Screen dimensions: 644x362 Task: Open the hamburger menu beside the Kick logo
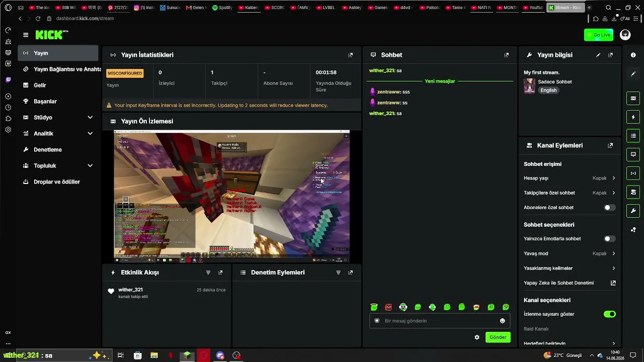(x=26, y=35)
